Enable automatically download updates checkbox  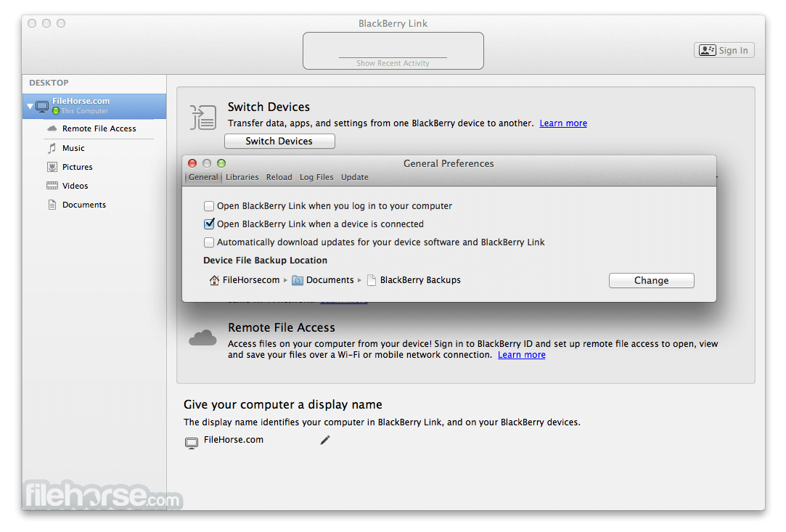click(x=209, y=242)
